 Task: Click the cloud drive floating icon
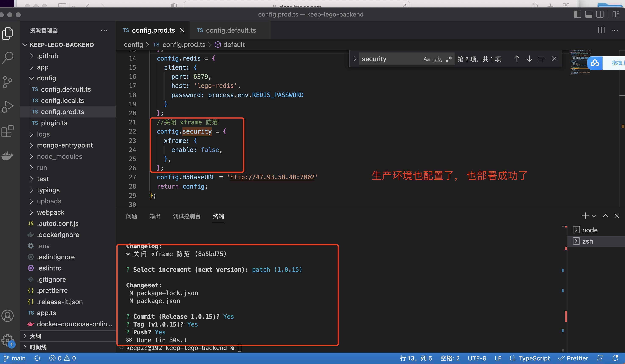595,63
